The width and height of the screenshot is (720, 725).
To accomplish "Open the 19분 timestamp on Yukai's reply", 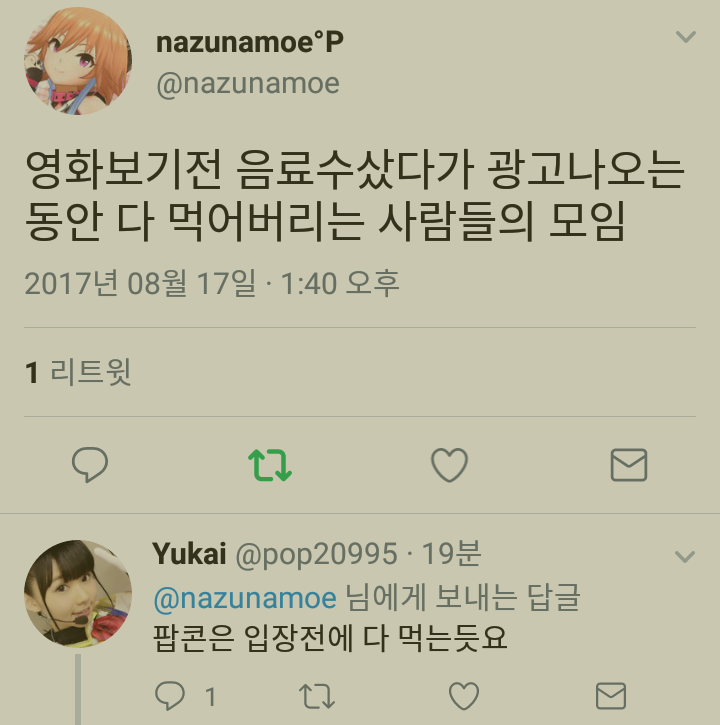I will 451,553.
